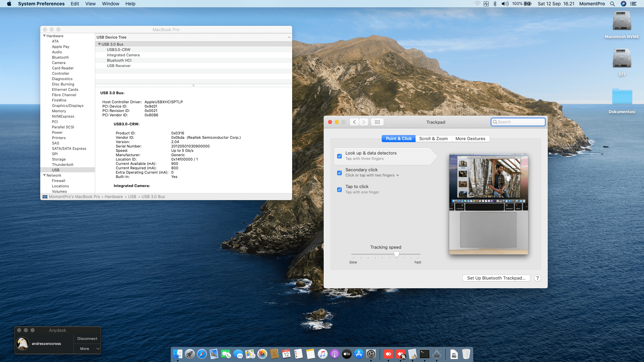Open Music app from the Dock
Viewport: 644px width, 362px height.
pyautogui.click(x=323, y=354)
